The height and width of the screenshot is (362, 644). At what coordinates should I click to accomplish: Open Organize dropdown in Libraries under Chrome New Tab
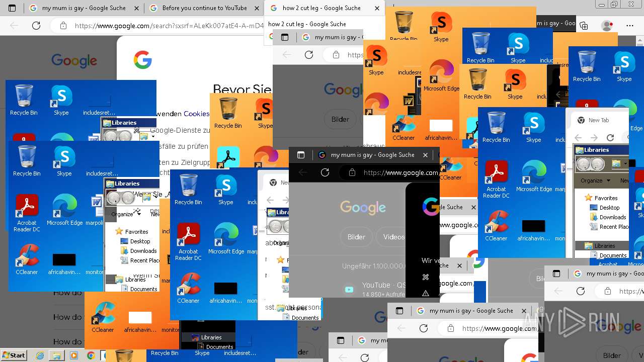595,180
